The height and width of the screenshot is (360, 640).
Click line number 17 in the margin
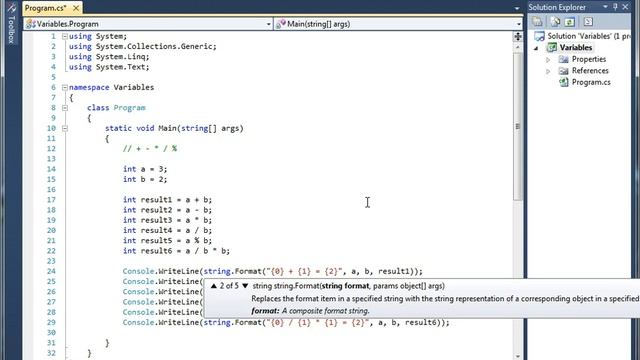point(51,200)
